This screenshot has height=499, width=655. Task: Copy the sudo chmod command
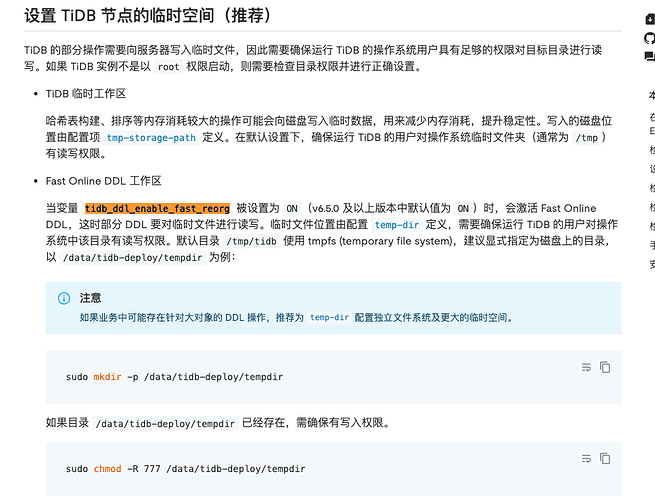point(605,458)
